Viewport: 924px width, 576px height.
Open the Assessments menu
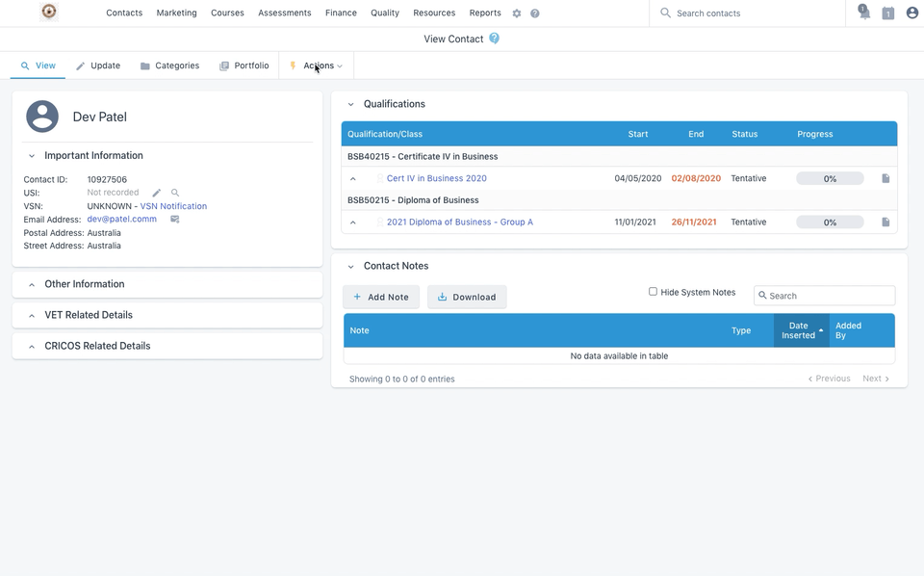pyautogui.click(x=285, y=13)
